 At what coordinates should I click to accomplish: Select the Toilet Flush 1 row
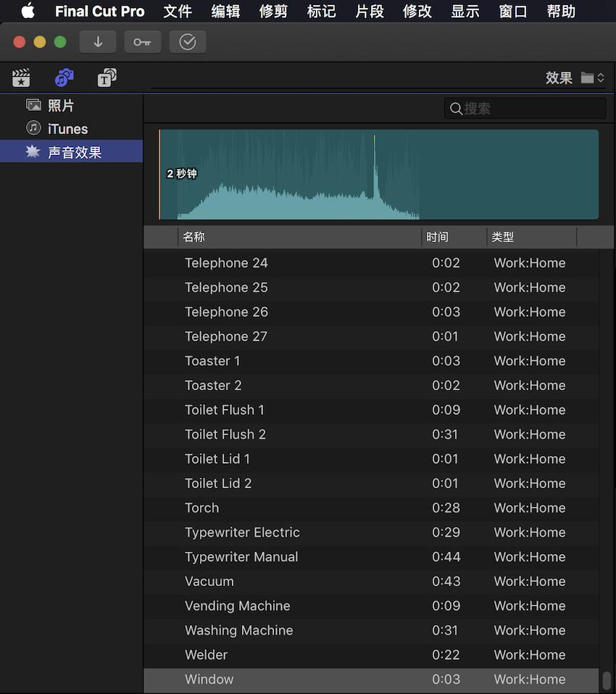click(371, 410)
